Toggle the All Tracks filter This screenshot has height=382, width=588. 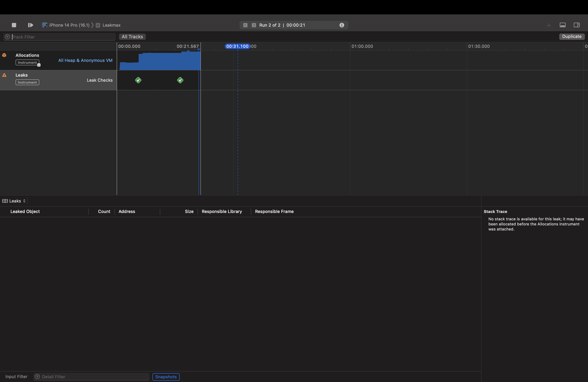(x=132, y=37)
